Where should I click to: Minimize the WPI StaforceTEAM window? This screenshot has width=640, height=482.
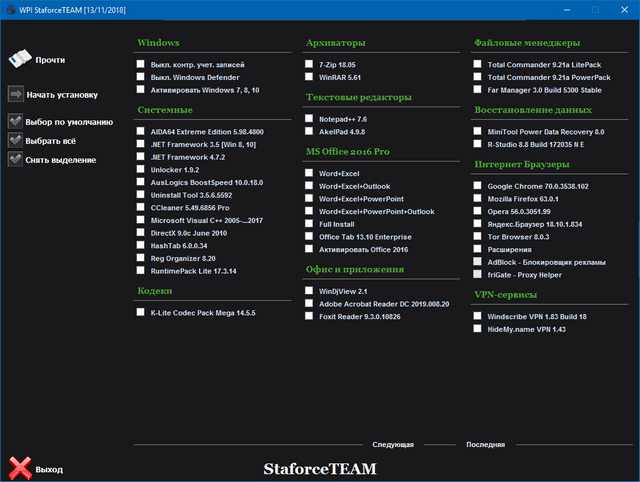[x=566, y=9]
